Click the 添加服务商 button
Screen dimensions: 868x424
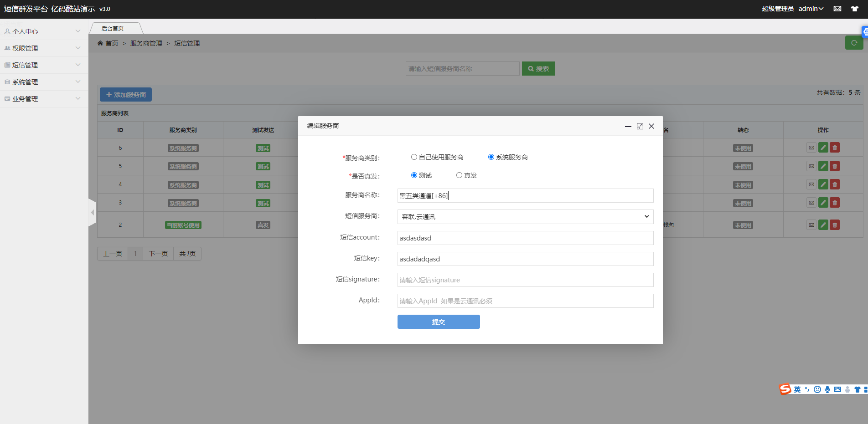coord(126,95)
